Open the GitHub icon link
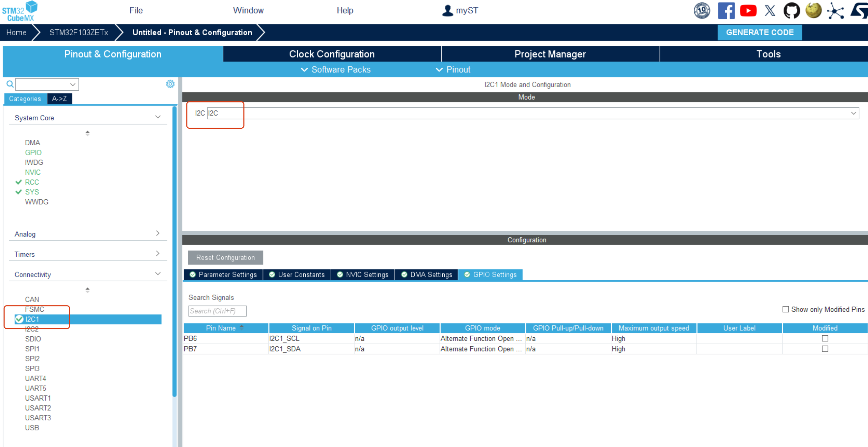Viewport: 868px width, 447px height. click(792, 10)
